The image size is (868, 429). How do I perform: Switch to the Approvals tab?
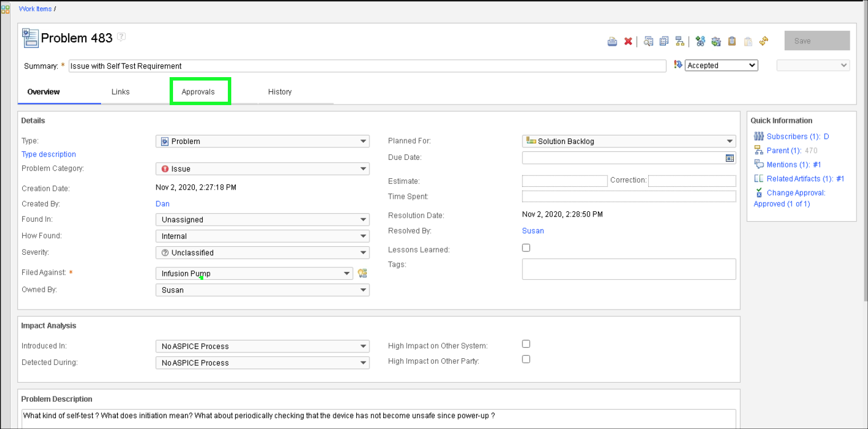tap(198, 92)
